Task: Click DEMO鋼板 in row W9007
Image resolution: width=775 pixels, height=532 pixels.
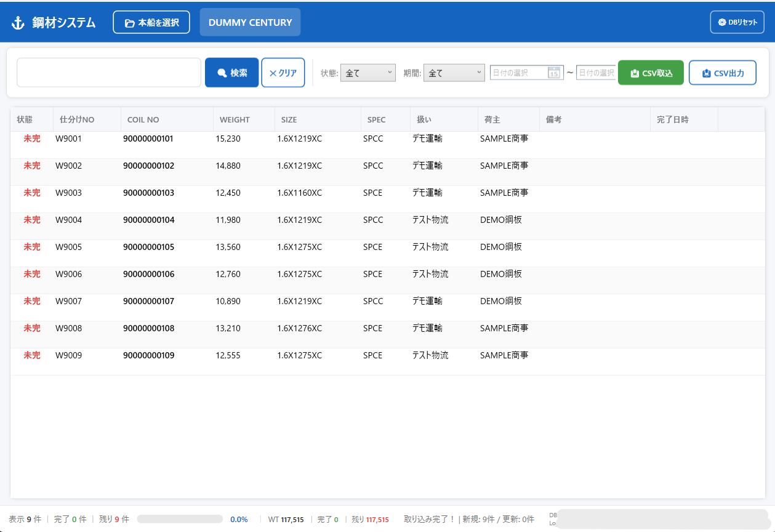Action: pos(501,301)
